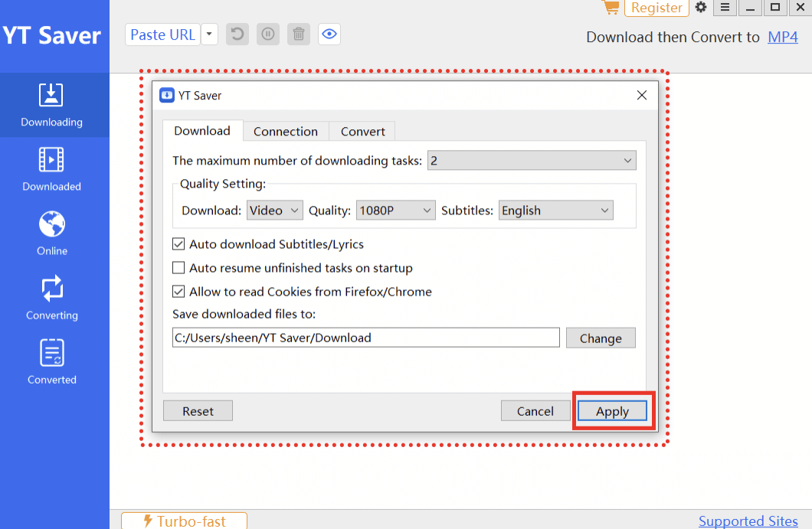Screen dimensions: 812x529
Task: Click the Paste URL button
Action: click(162, 34)
